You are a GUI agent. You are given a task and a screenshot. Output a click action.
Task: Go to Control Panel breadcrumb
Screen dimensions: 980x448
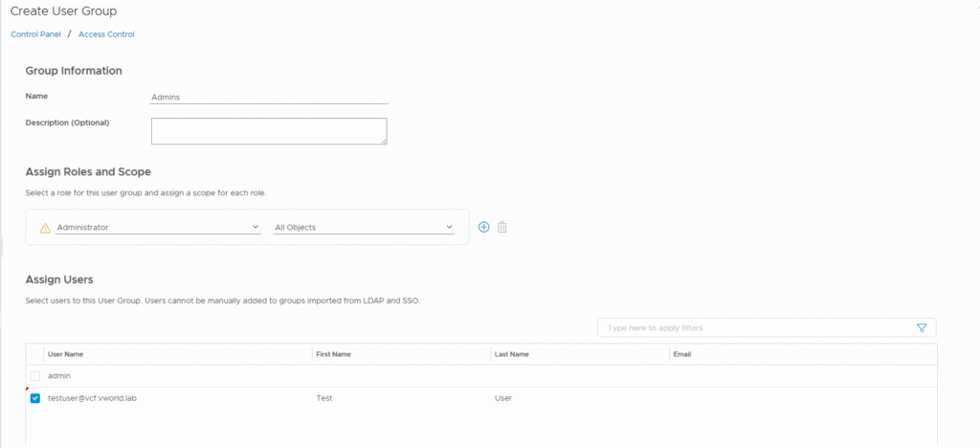(35, 34)
